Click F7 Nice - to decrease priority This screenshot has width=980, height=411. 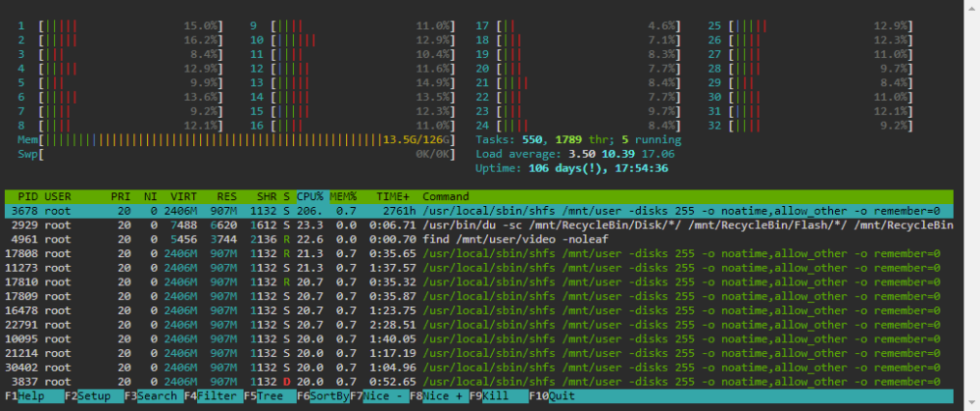[379, 396]
